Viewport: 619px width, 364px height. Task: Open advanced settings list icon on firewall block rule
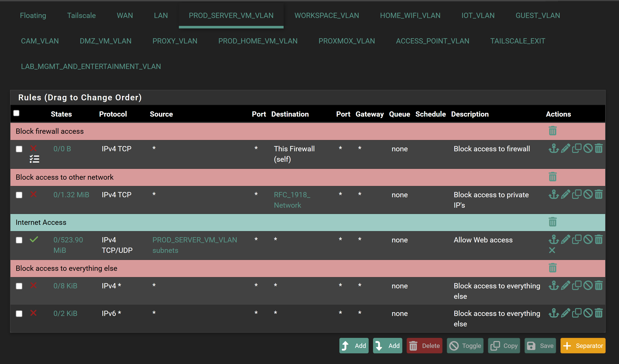point(34,159)
